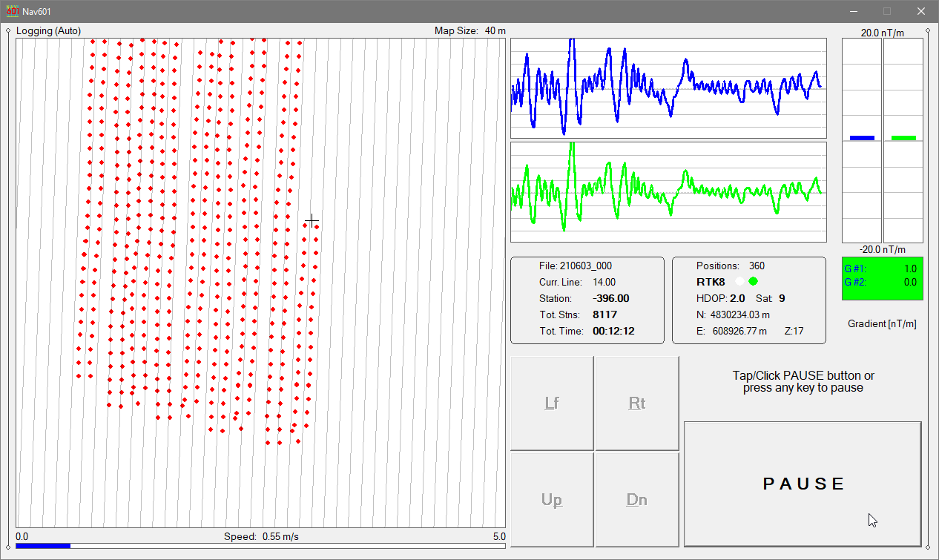The image size is (939, 560).
Task: Click the green G#1/G#2 readout box
Action: [883, 278]
